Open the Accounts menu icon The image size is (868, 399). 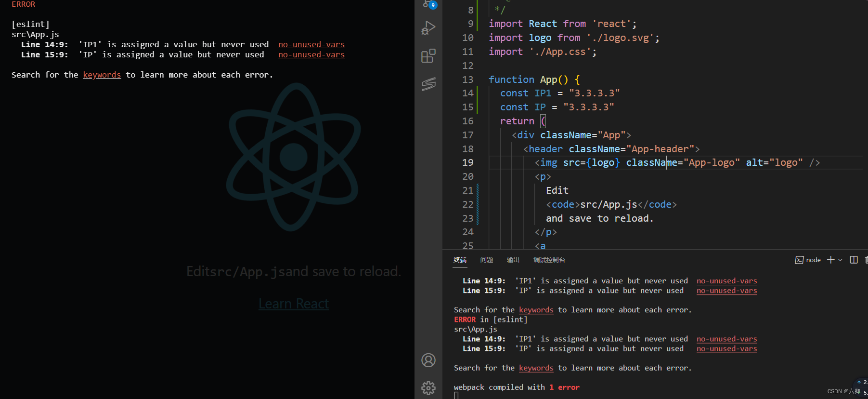[428, 360]
